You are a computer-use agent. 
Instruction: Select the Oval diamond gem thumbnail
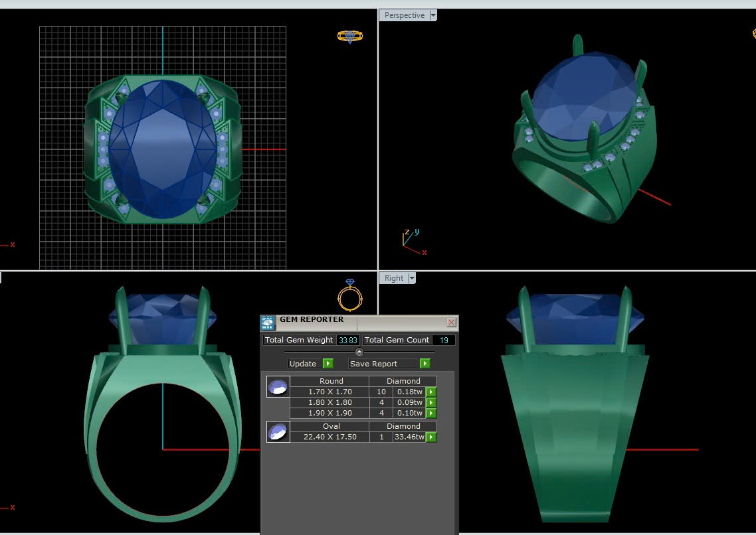click(x=278, y=431)
